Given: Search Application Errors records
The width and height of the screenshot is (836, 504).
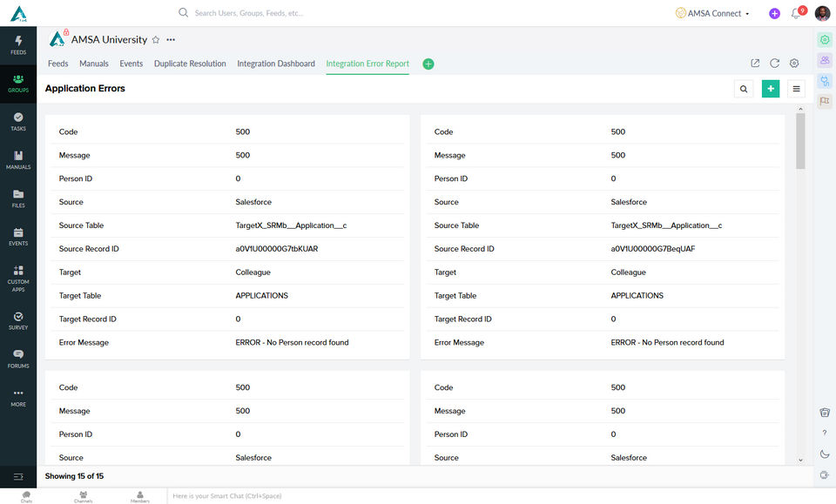Looking at the screenshot, I should [x=743, y=89].
